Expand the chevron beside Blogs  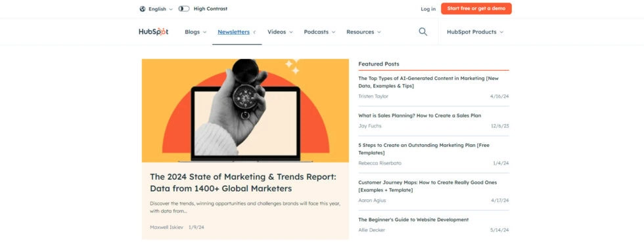coord(204,32)
